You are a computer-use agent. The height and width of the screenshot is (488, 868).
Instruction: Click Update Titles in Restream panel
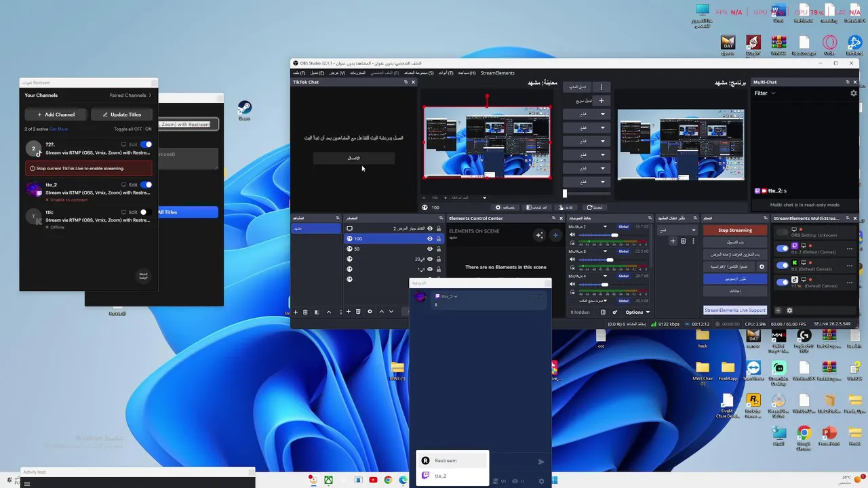121,115
